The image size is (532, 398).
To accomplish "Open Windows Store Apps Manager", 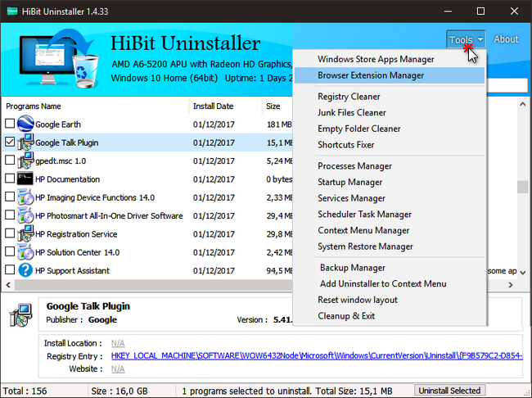I will tap(390, 59).
